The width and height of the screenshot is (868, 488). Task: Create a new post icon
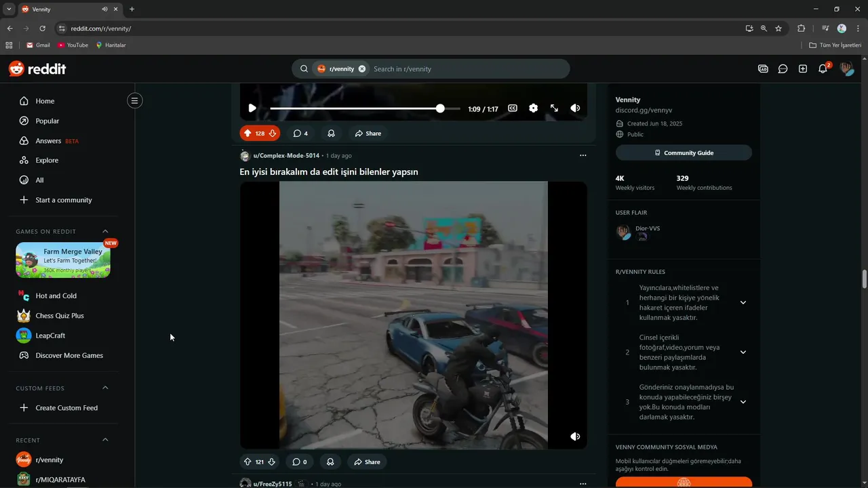point(803,68)
